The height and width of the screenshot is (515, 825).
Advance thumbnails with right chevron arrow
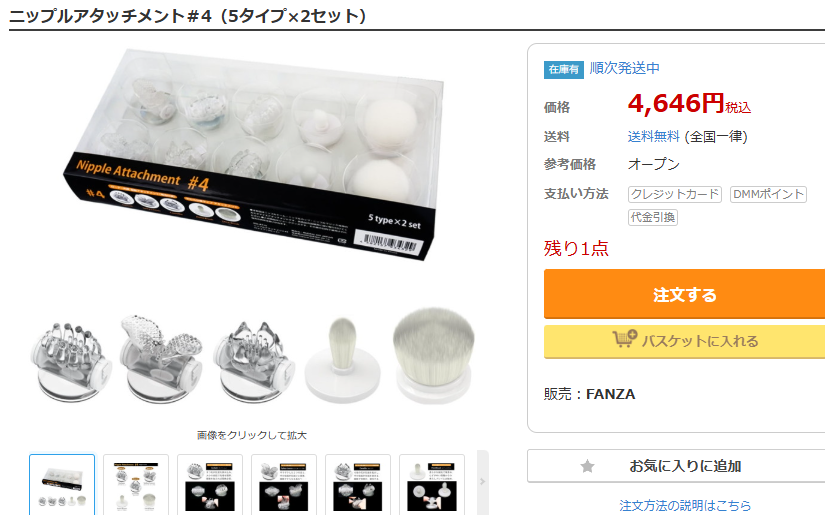482,482
